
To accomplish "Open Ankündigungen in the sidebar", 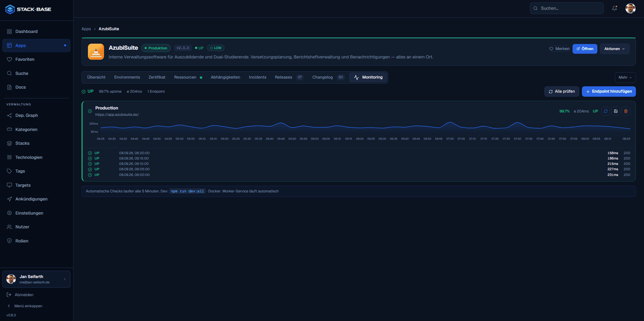I will point(36,199).
